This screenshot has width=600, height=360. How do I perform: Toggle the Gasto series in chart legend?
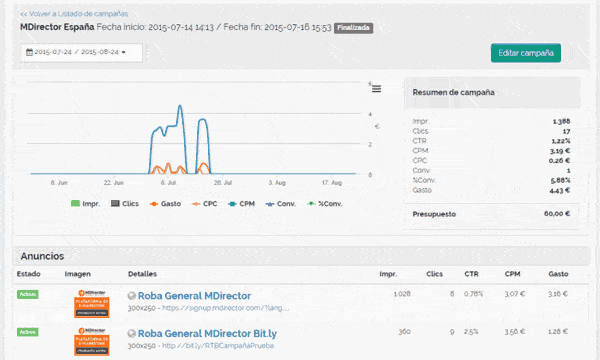point(165,204)
